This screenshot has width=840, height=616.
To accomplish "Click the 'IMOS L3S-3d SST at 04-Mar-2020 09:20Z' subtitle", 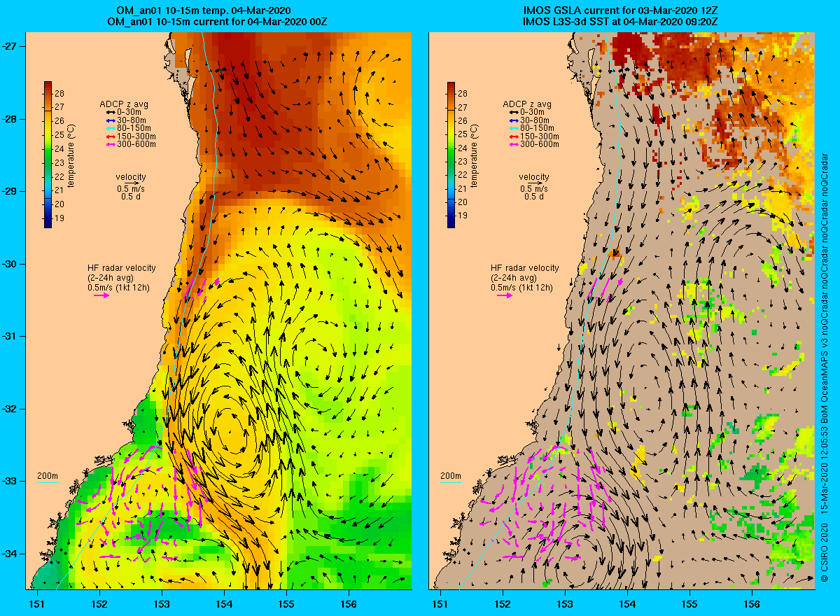I will click(622, 22).
